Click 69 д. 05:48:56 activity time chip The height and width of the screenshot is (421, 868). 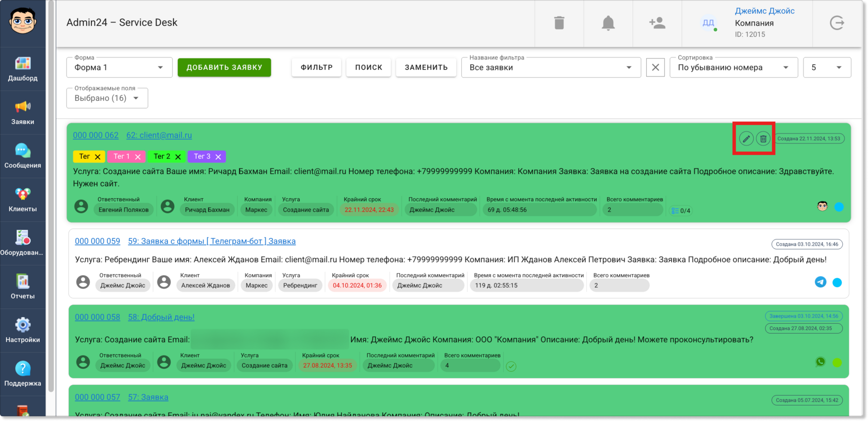click(x=540, y=210)
